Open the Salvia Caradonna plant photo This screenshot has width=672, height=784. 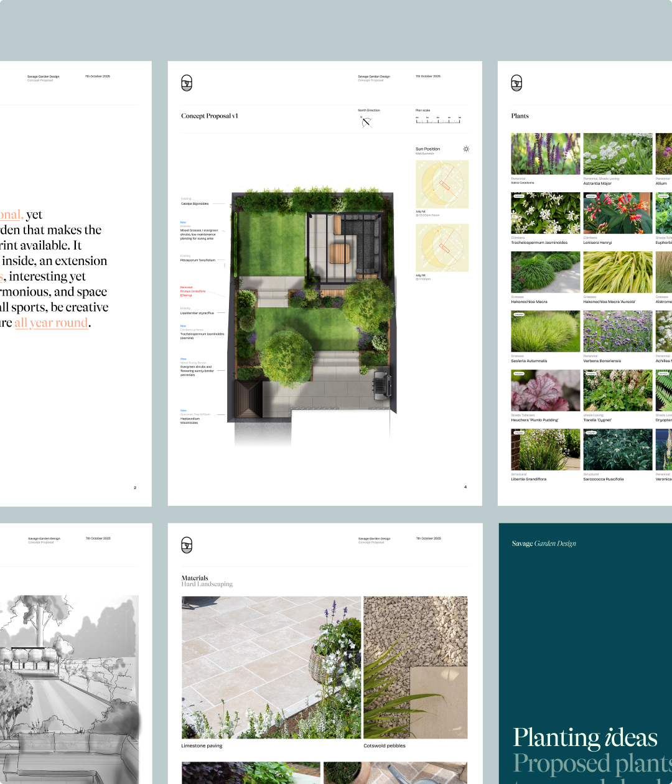point(546,154)
